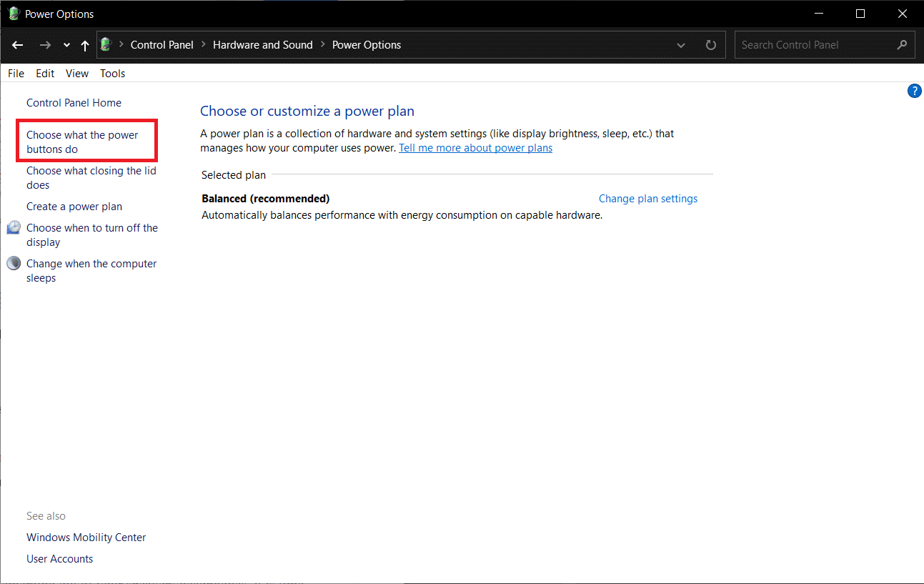The width and height of the screenshot is (924, 584).
Task: Click the moon sleep icon in sidebar
Action: tap(14, 263)
